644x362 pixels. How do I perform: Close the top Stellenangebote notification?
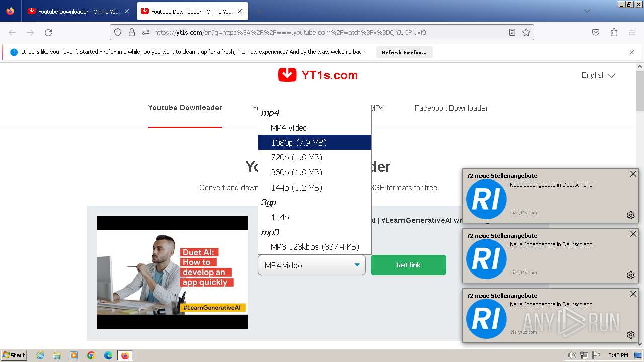tap(633, 174)
